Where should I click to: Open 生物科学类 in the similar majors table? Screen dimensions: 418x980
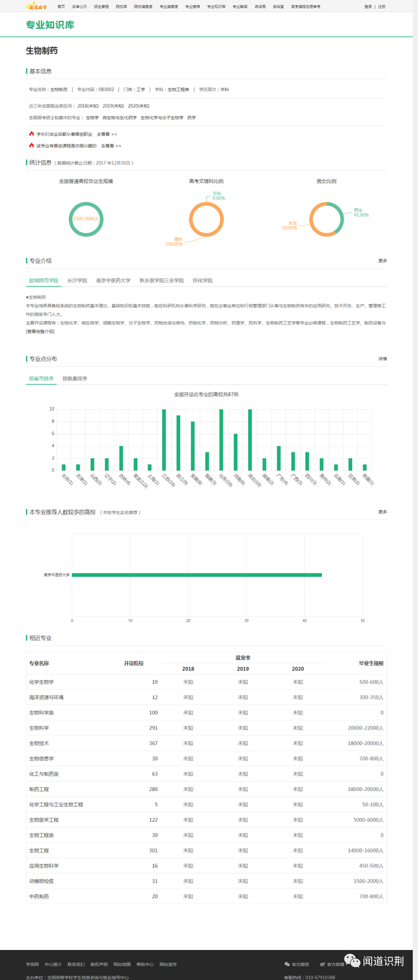[41, 713]
